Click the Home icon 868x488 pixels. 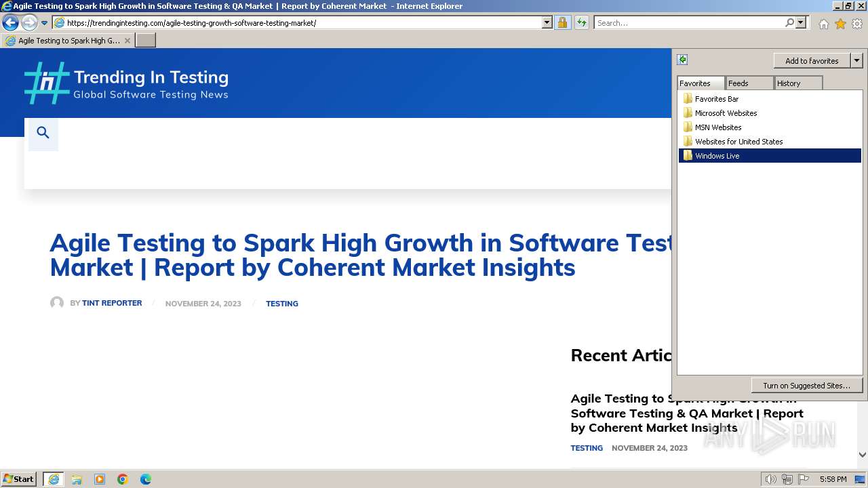823,24
